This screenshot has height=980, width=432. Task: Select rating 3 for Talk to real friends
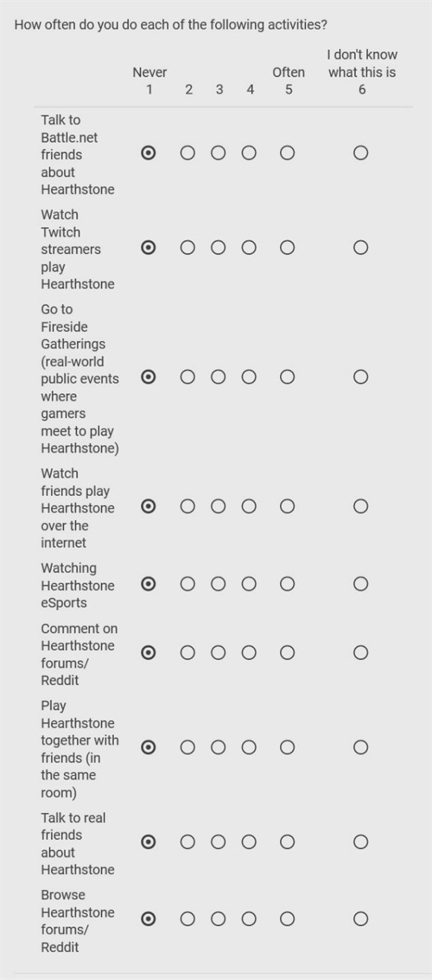tap(218, 842)
